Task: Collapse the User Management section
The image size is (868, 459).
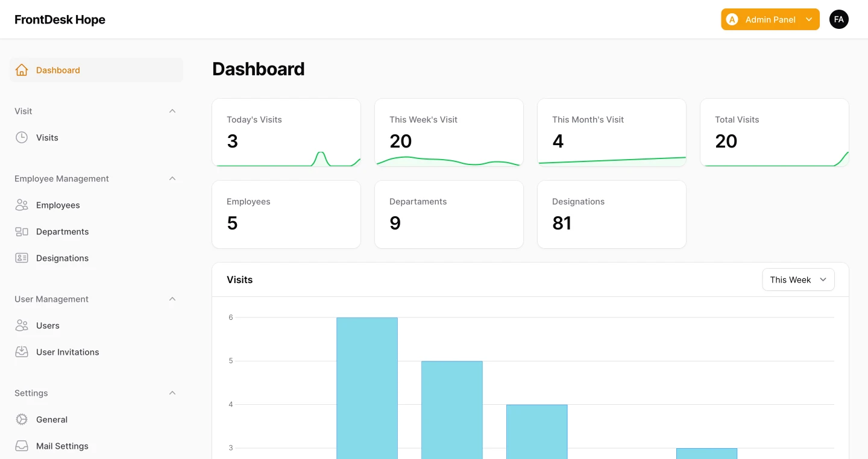Action: pyautogui.click(x=172, y=299)
